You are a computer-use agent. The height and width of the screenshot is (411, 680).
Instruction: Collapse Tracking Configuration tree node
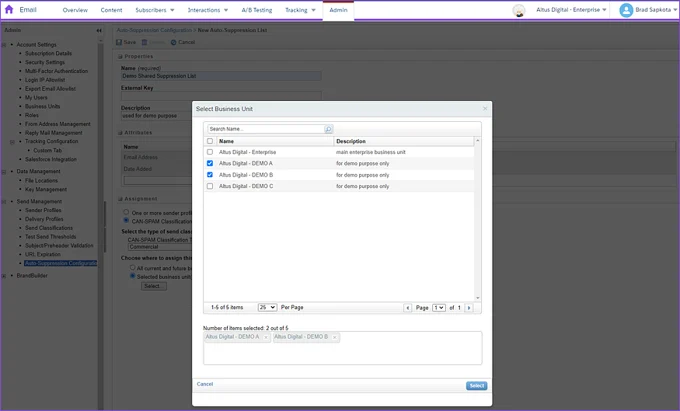point(12,142)
